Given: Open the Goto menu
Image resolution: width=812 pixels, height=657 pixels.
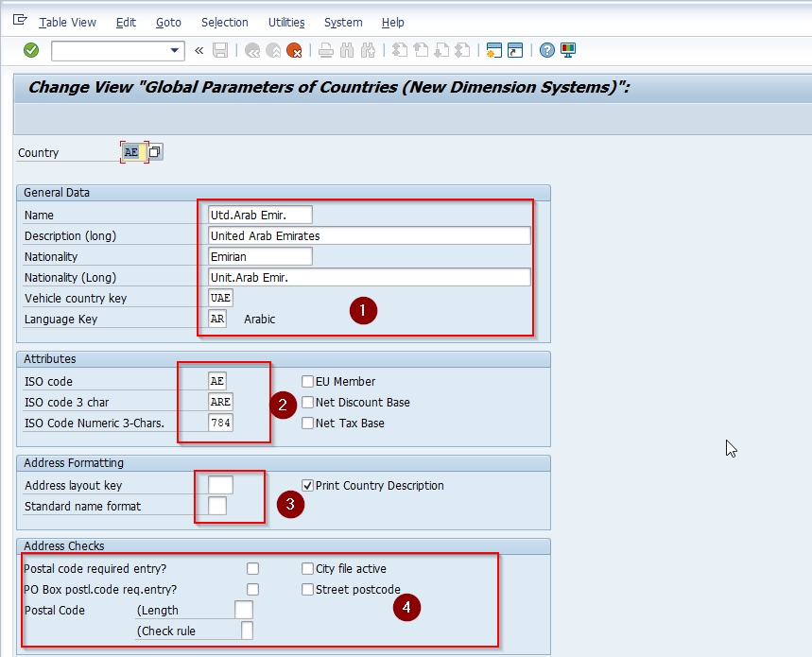Looking at the screenshot, I should pos(168,22).
